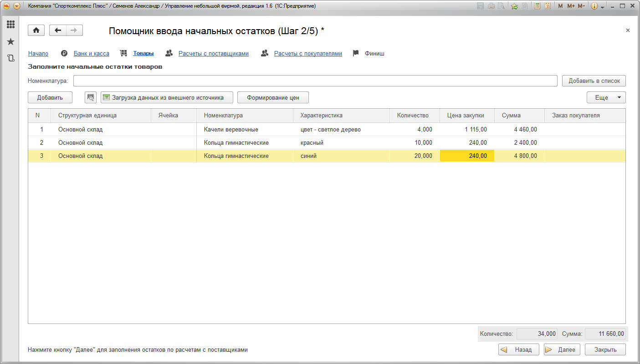Go back with the left arrow
The width and height of the screenshot is (640, 364).
click(58, 30)
